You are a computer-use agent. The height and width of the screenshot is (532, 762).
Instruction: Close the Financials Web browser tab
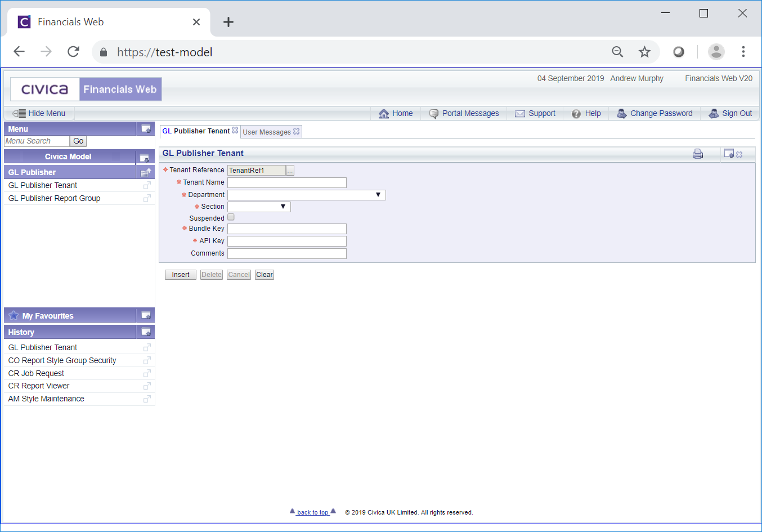click(196, 22)
